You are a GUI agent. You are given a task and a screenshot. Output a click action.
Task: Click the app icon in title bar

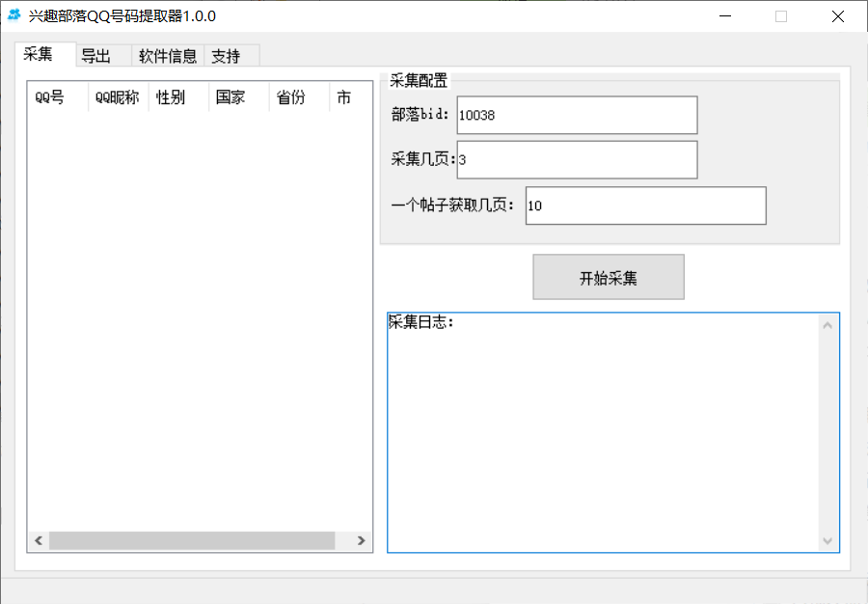coord(14,15)
